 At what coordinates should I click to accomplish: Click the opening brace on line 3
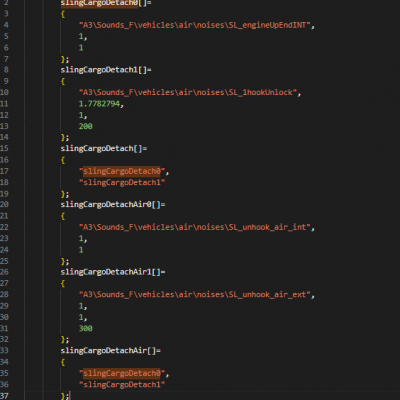(63, 14)
